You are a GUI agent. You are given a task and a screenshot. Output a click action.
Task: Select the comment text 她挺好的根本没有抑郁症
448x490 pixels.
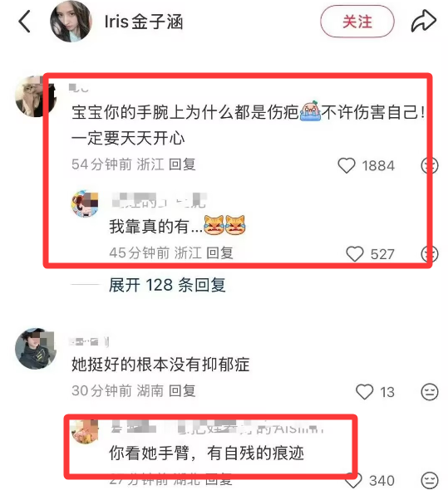pos(160,365)
